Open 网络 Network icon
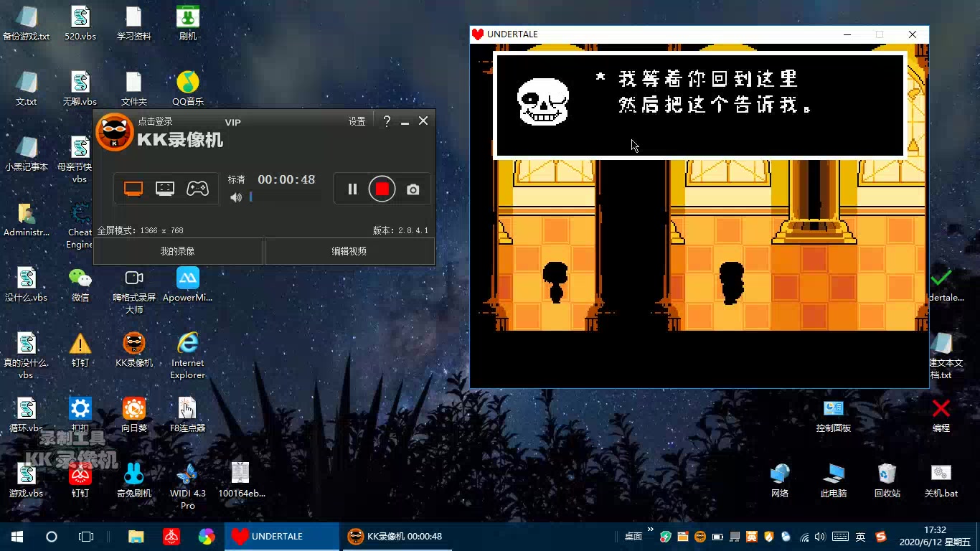 (x=780, y=481)
